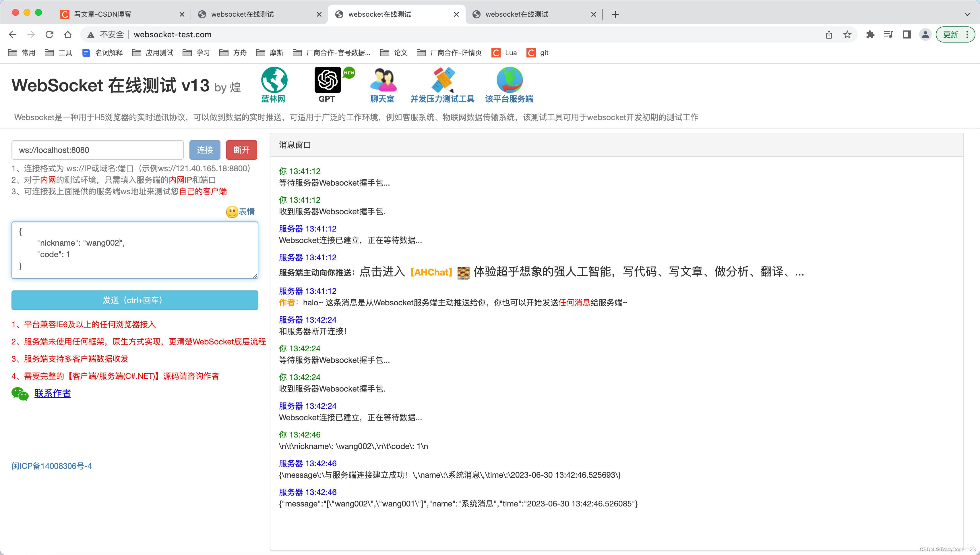This screenshot has width=980, height=555.
Task: Click the ws://localhost:8080 address field
Action: coord(97,150)
